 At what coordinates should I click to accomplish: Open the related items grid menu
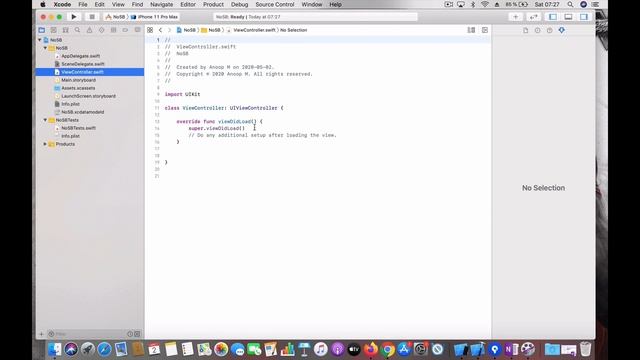(150, 30)
